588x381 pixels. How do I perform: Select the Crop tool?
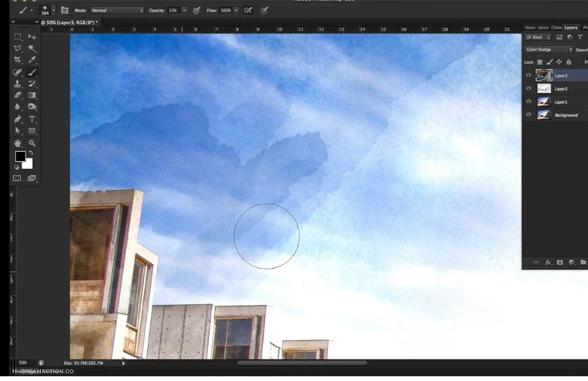pyautogui.click(x=17, y=60)
